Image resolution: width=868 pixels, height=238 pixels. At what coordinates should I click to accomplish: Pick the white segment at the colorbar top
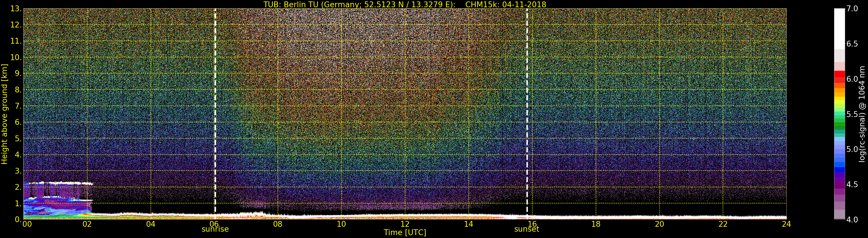click(839, 29)
